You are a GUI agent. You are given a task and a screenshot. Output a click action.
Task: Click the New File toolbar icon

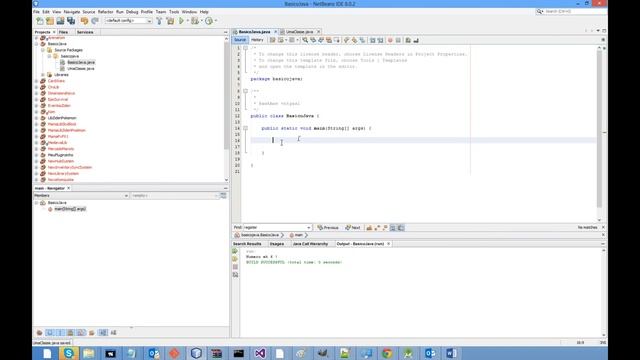pyautogui.click(x=40, y=21)
